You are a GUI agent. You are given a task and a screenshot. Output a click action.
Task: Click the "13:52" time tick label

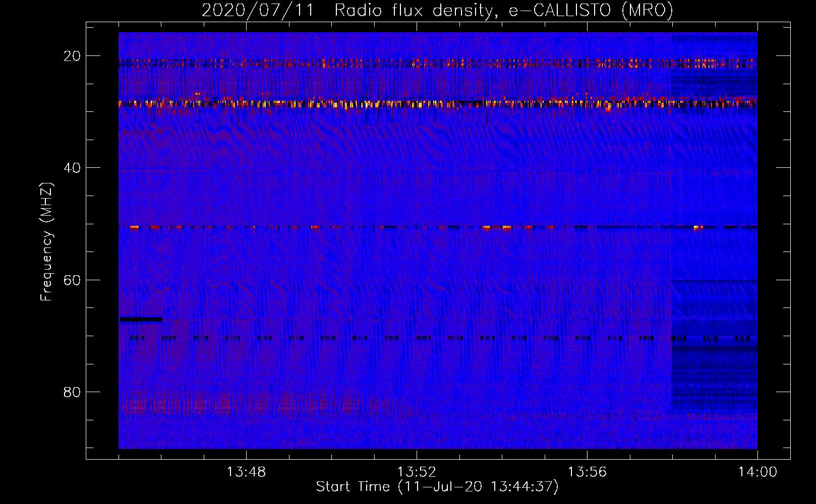click(x=417, y=472)
